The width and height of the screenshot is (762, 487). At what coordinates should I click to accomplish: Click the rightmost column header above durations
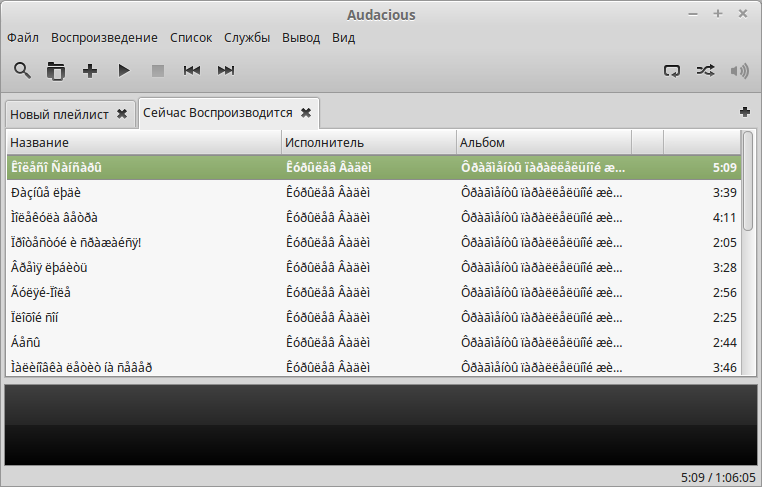[x=702, y=142]
